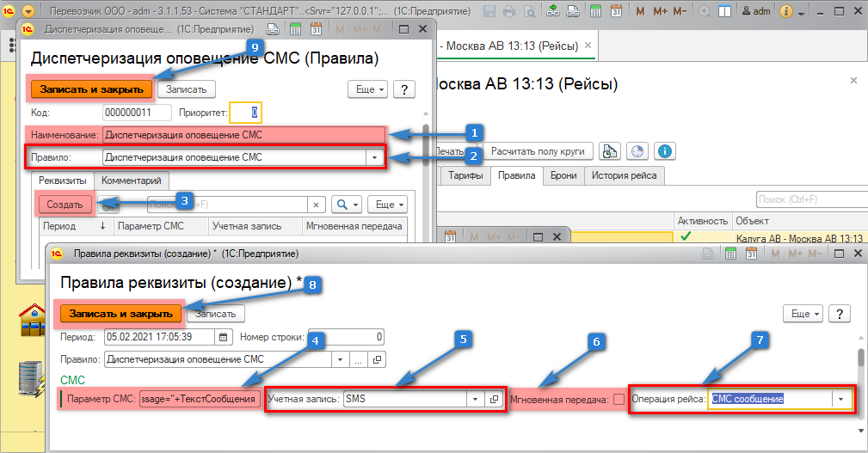The height and width of the screenshot is (453, 868).
Task: Click the globe icon in Рейсы toolbar
Action: [637, 150]
